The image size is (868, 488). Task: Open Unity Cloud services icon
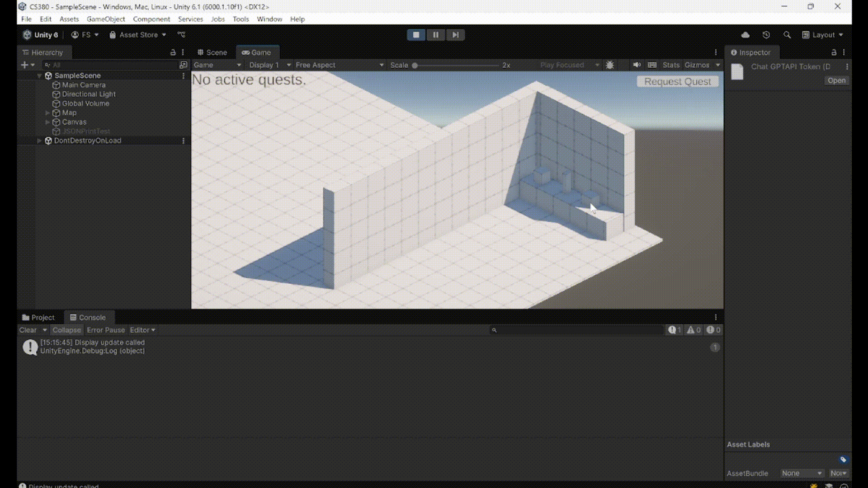[745, 35]
